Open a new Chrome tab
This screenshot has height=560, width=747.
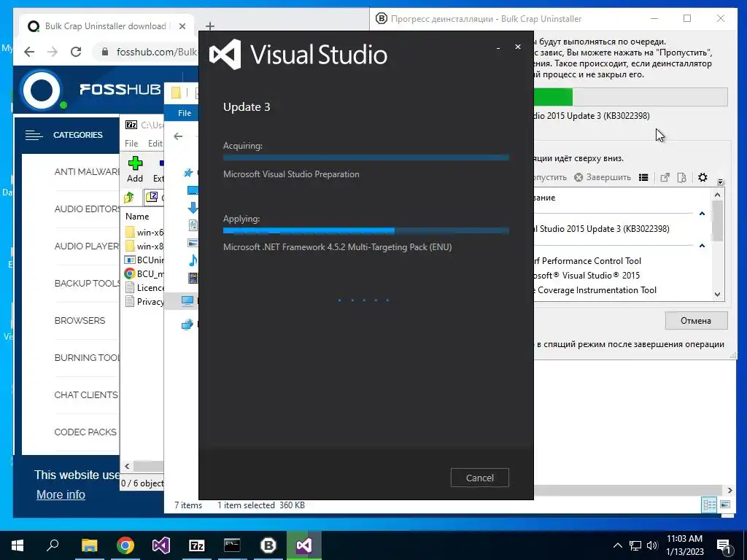coord(209,26)
